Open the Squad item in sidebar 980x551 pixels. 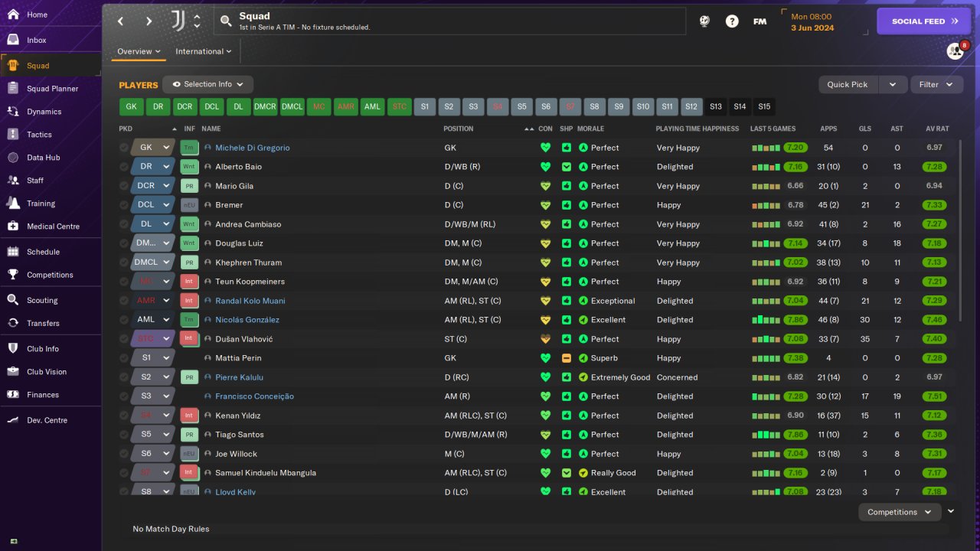[x=51, y=66]
